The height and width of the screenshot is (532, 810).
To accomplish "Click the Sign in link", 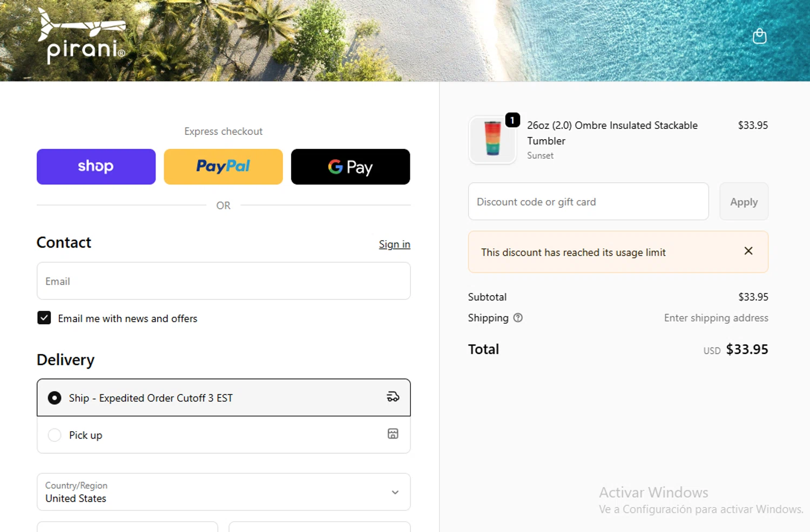I will point(395,244).
